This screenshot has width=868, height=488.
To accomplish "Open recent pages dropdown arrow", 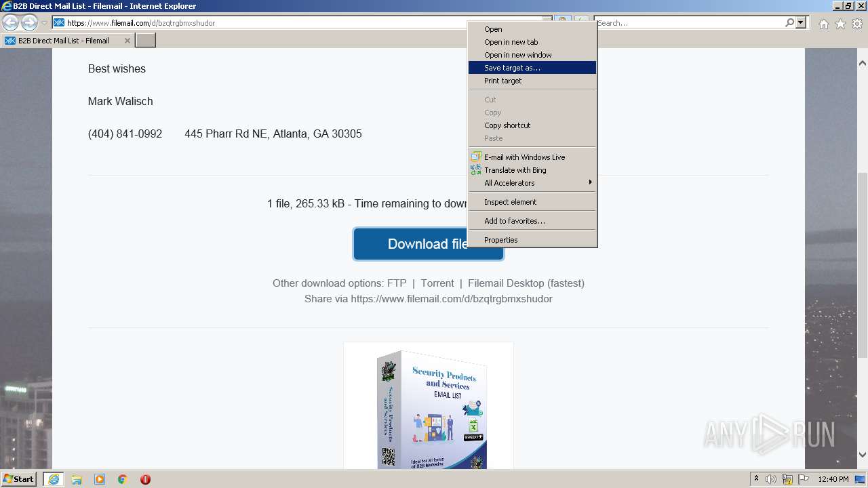I will [44, 23].
